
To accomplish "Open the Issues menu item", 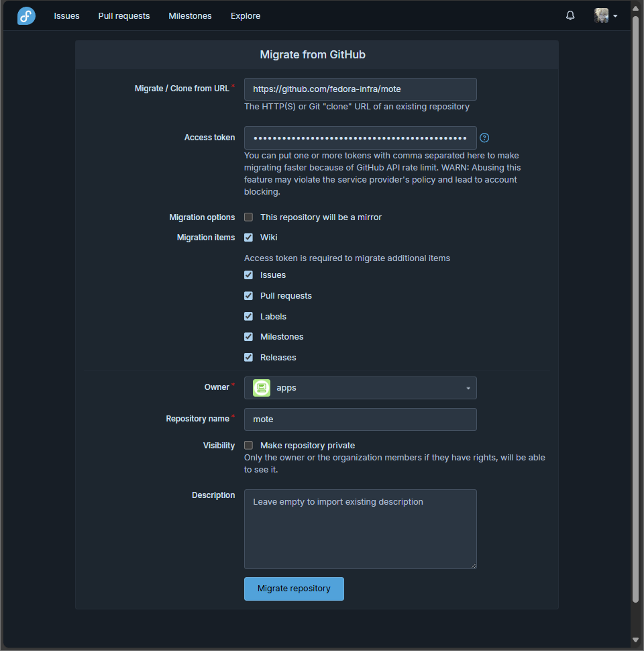I will pyautogui.click(x=66, y=15).
